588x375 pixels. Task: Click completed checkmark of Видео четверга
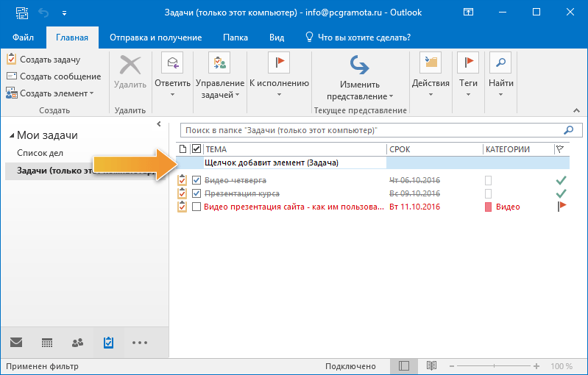[x=561, y=180]
